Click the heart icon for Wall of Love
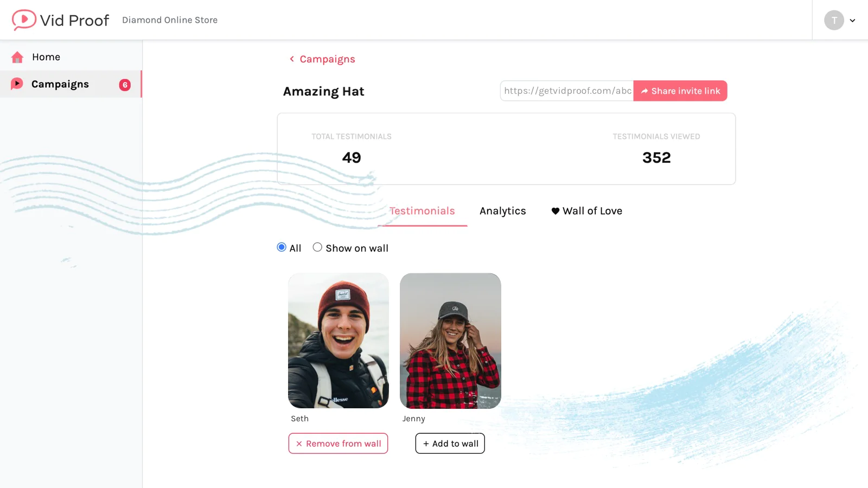 pyautogui.click(x=556, y=211)
